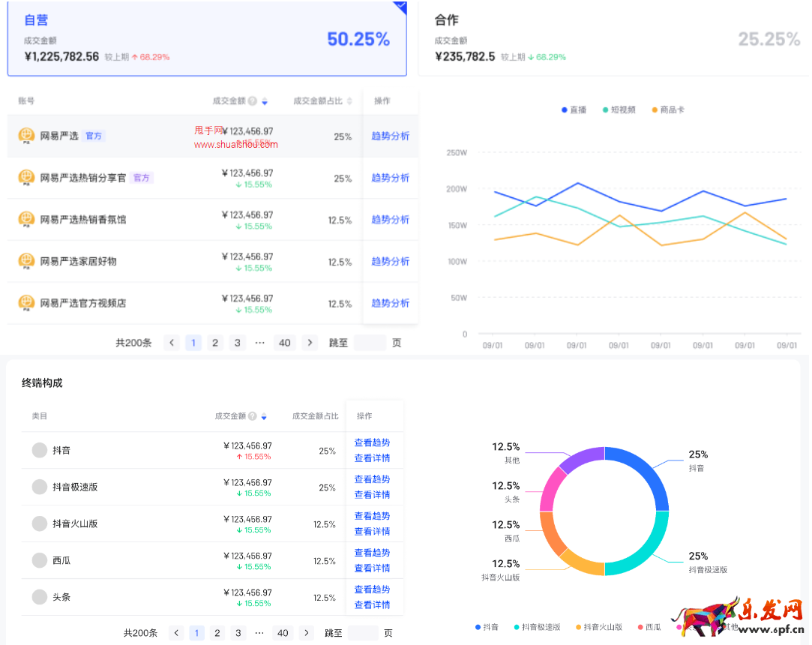
Task: Open 查看趋势 for 抖音
Action: point(373,442)
